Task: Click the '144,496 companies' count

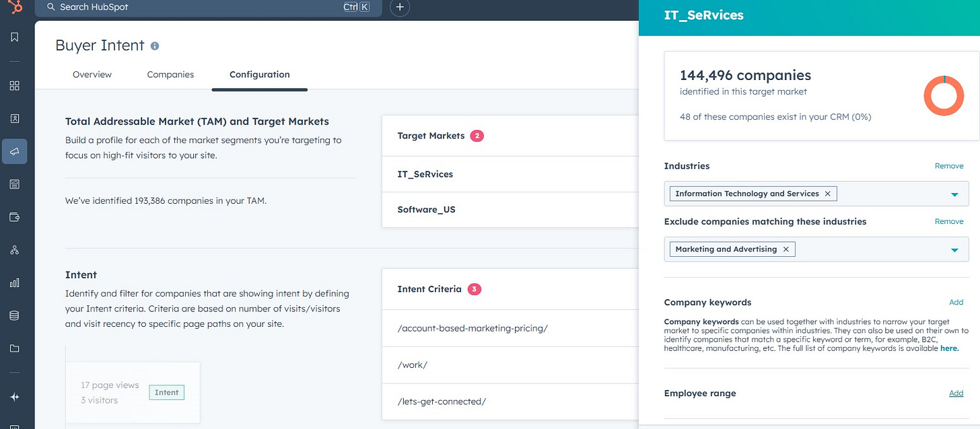Action: 745,75
